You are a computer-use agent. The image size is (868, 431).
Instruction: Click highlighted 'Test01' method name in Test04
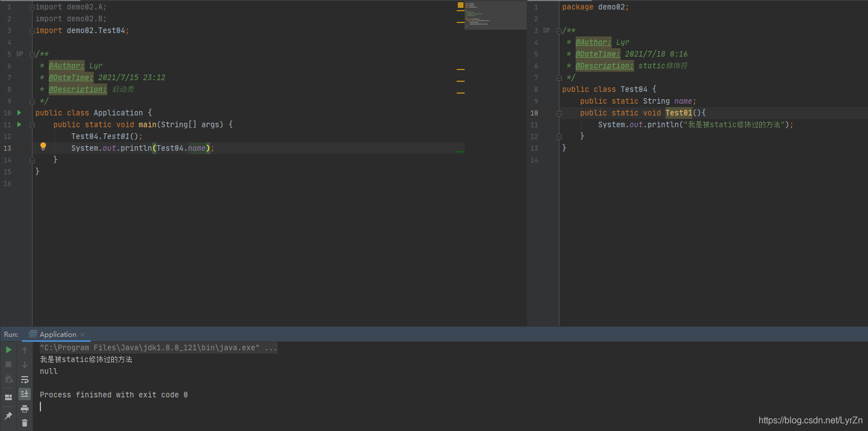click(x=679, y=113)
